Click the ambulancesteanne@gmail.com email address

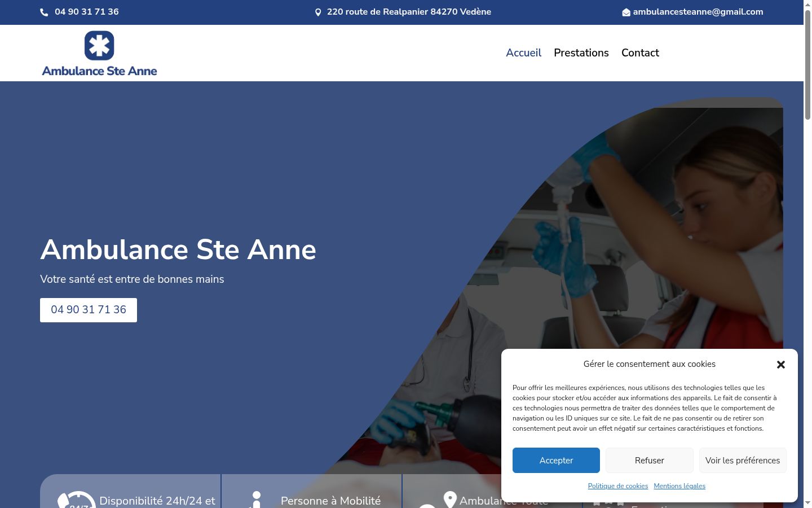pyautogui.click(x=698, y=12)
